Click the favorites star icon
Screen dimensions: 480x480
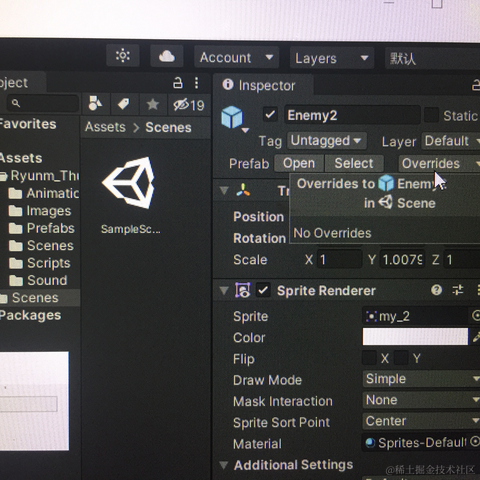pos(152,105)
